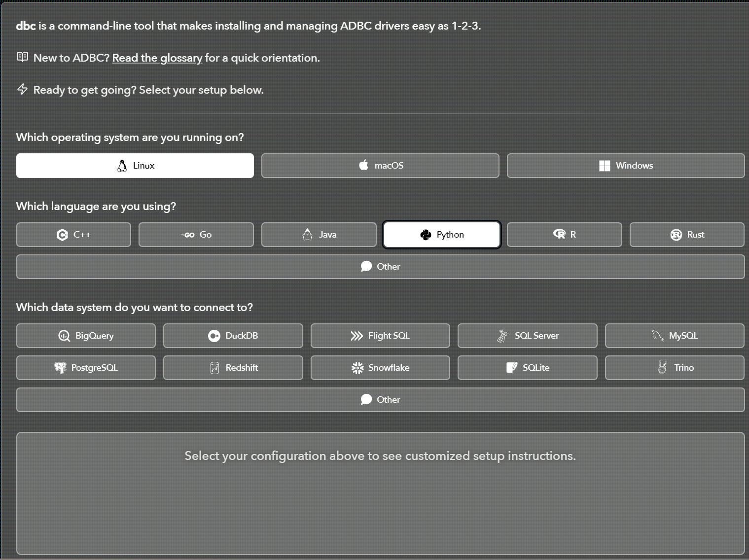The image size is (749, 560).
Task: Click the Flight SQL arrows icon
Action: [x=357, y=336]
